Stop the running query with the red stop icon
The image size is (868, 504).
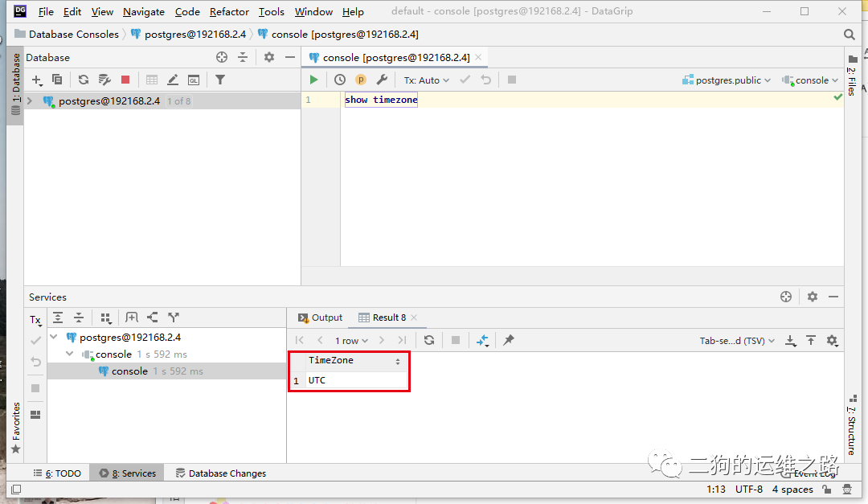[126, 80]
